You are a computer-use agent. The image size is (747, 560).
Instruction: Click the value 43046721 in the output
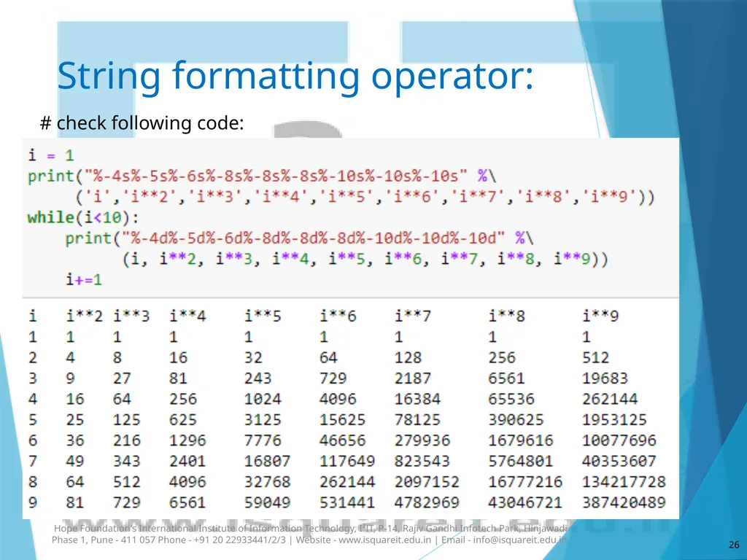click(x=525, y=502)
